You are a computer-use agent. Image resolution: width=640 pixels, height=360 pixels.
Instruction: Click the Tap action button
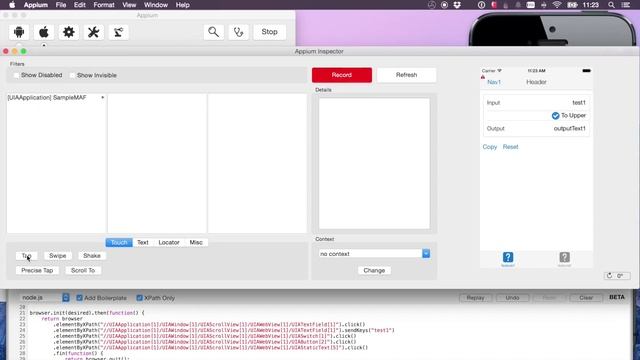[x=27, y=256]
